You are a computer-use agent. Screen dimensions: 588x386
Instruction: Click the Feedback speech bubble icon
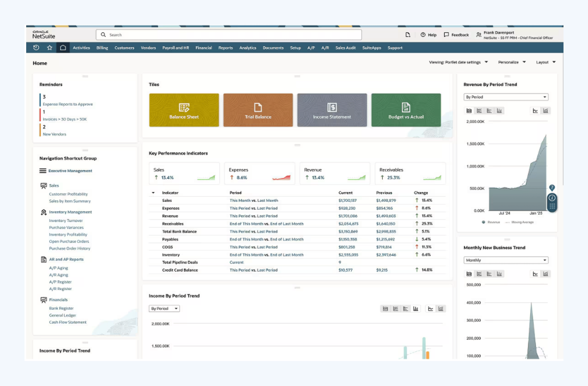446,35
